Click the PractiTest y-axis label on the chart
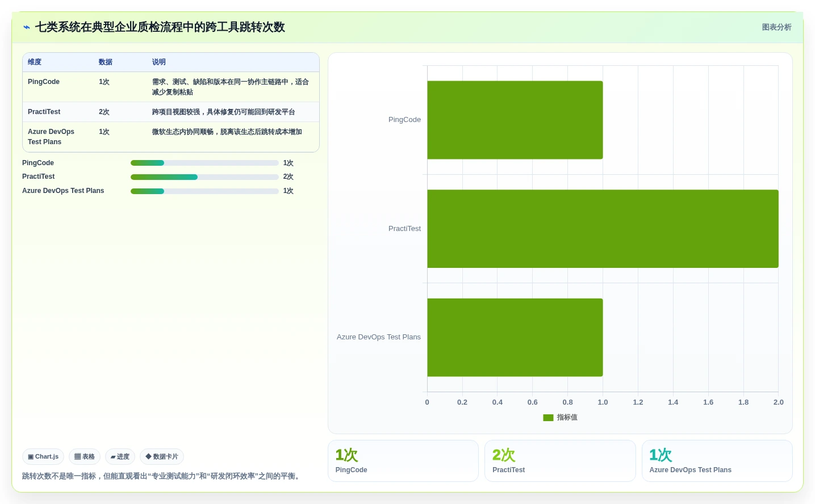The image size is (815, 504). [x=404, y=229]
